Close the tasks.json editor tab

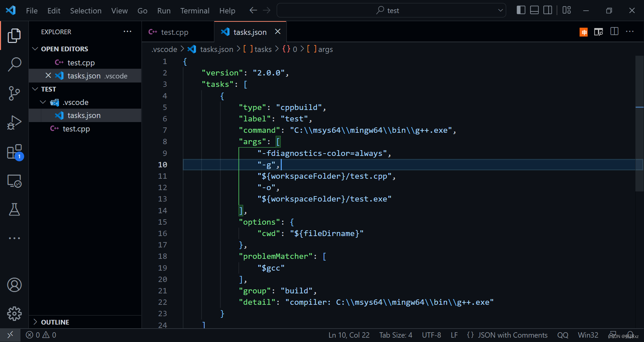[278, 32]
